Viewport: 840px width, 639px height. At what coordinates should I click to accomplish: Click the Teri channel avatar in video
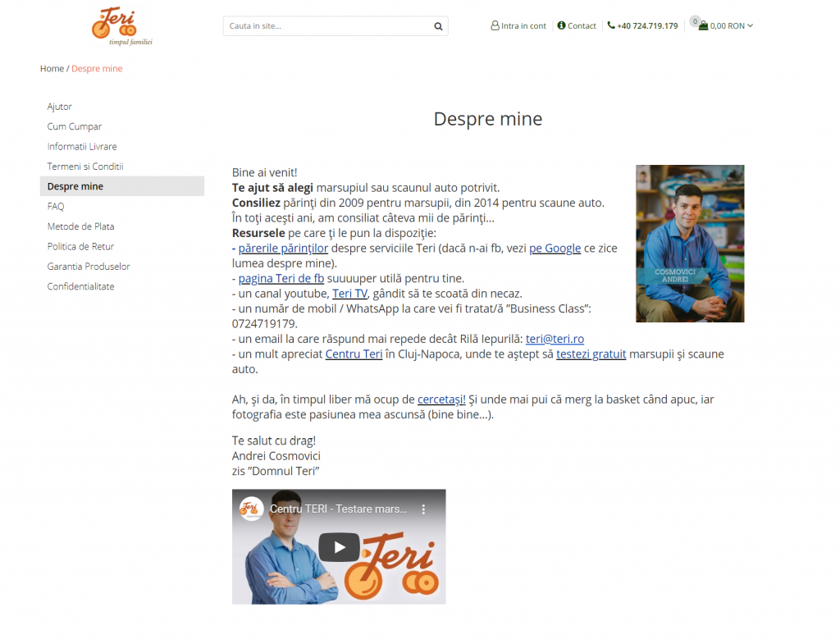[x=251, y=509]
